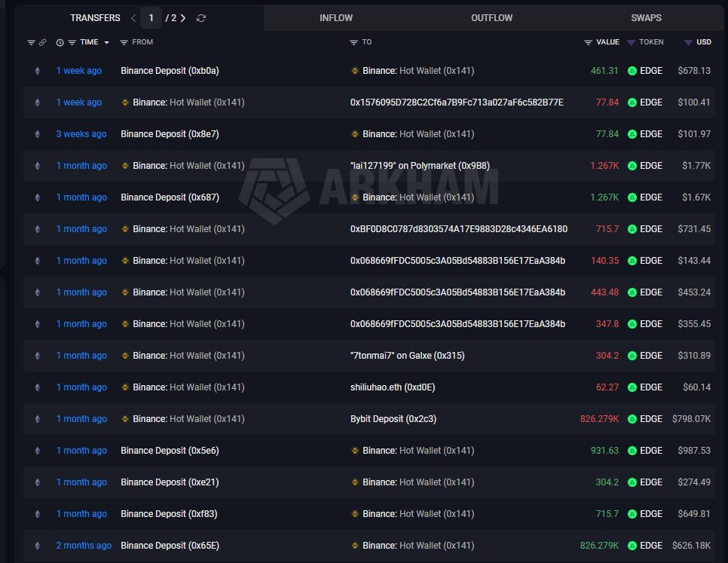The image size is (728, 563).
Task: Go to next transfers page arrow
Action: [183, 18]
